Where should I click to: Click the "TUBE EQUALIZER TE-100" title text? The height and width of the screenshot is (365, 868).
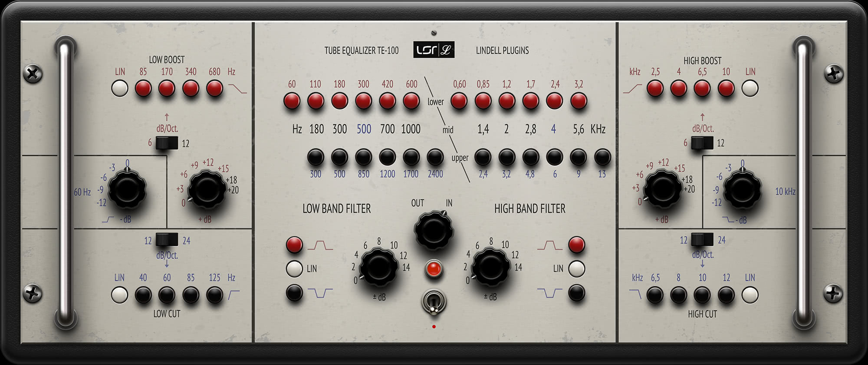coord(362,50)
